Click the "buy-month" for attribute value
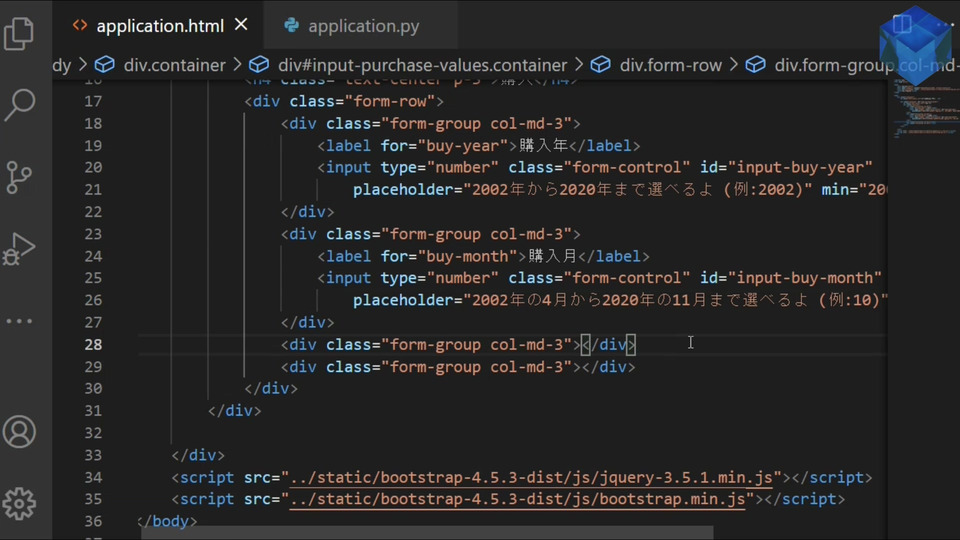Image resolution: width=960 pixels, height=540 pixels. [x=467, y=256]
